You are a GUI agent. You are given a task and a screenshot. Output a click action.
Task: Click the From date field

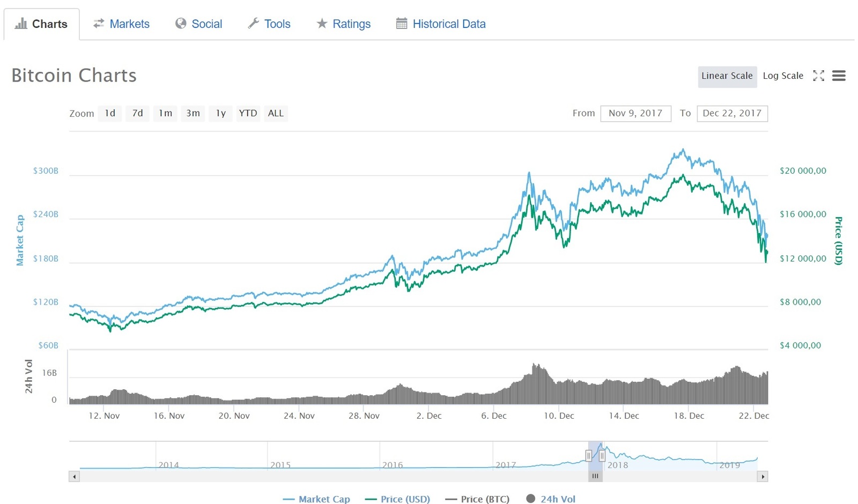point(635,114)
